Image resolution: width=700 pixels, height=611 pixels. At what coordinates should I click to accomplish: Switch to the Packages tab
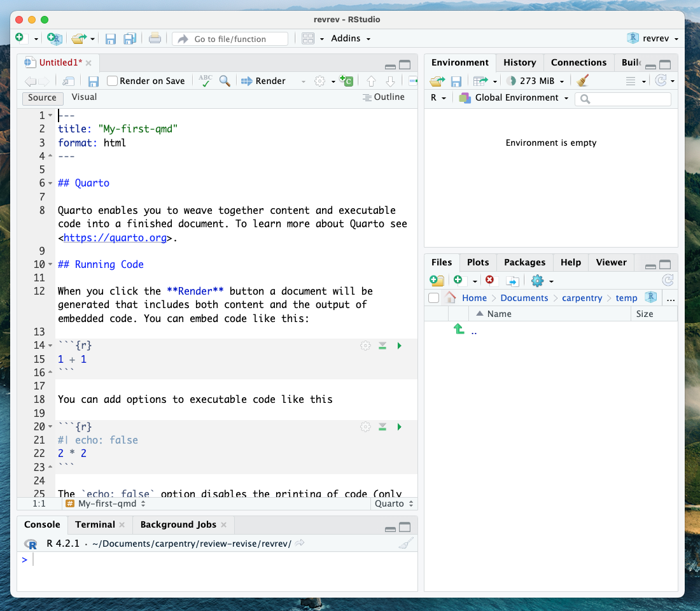tap(524, 262)
